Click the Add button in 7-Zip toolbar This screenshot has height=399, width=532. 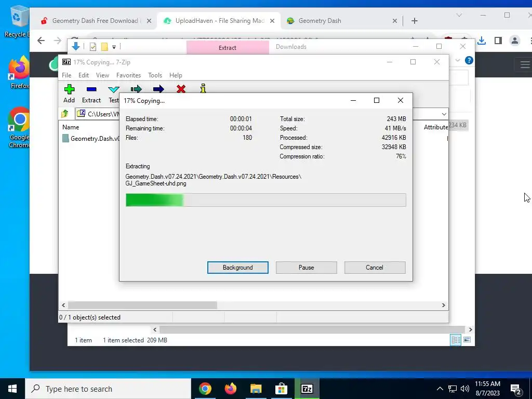[x=69, y=94]
